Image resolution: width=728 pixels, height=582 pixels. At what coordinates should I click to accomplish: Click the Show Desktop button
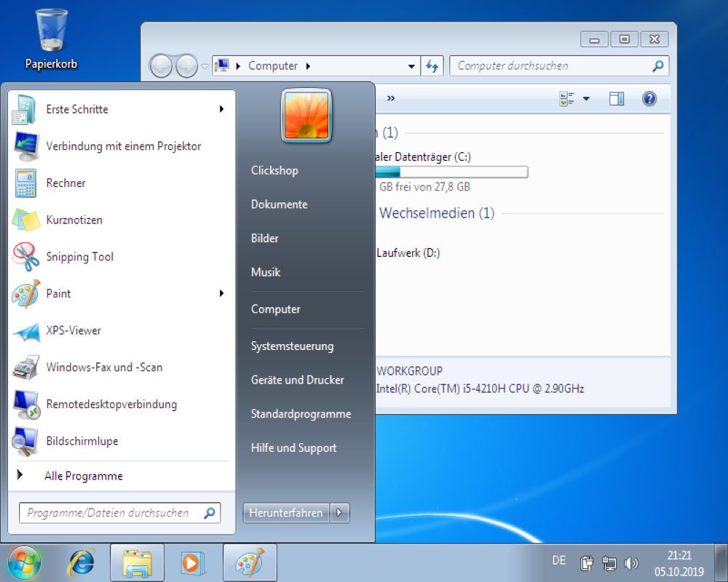[x=721, y=563]
